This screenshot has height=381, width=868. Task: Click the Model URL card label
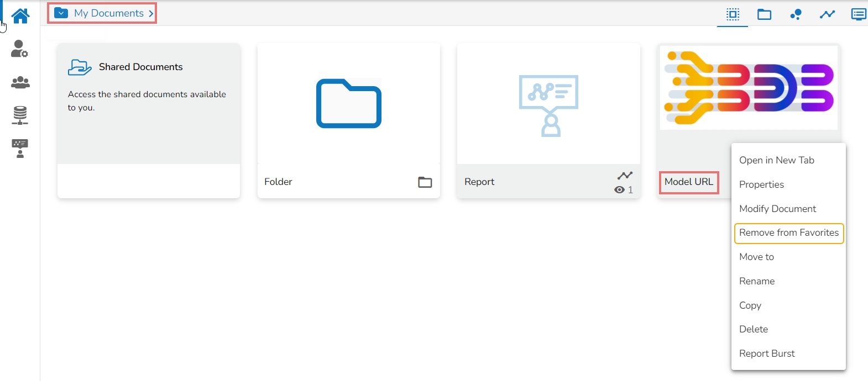(x=689, y=182)
